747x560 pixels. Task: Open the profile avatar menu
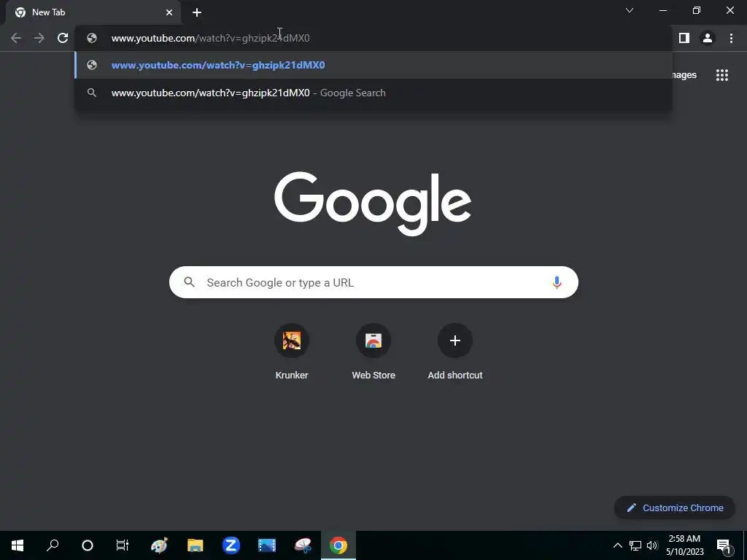(x=708, y=38)
